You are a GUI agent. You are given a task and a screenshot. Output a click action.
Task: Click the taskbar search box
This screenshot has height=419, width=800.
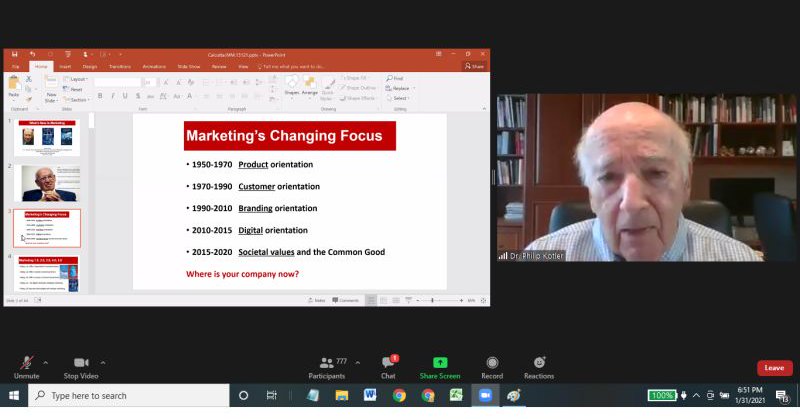pyautogui.click(x=129, y=396)
